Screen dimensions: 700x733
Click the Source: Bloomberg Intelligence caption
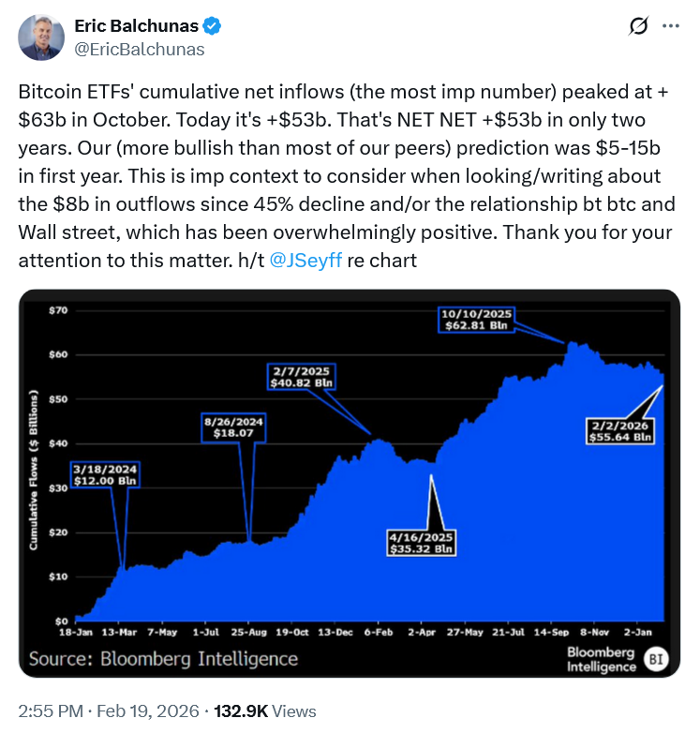point(163,658)
